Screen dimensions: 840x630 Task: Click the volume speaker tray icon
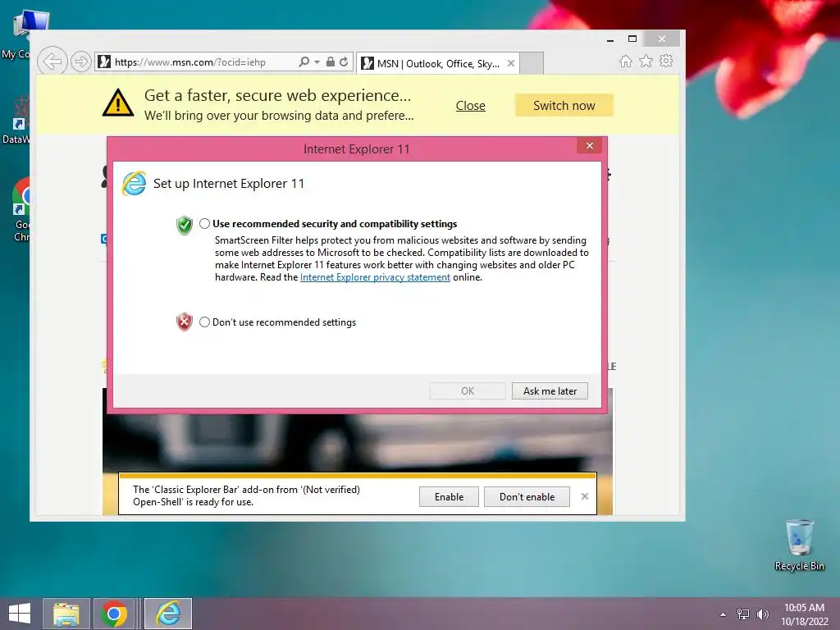click(762, 614)
